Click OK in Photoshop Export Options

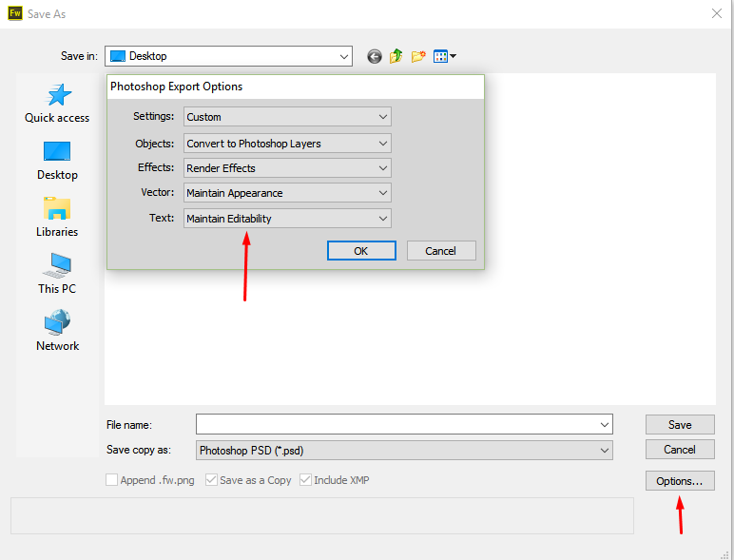(361, 251)
